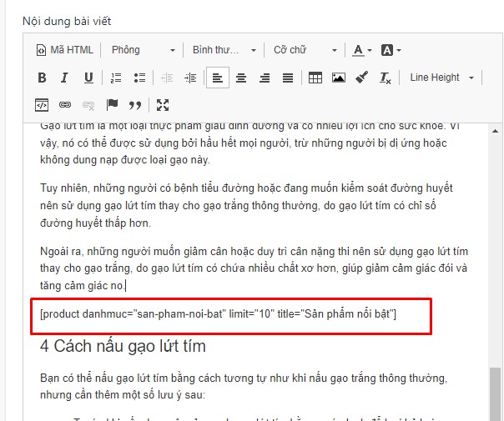The image size is (504, 421).
Task: Open the Bình thường format dropdown
Action: tap(224, 50)
